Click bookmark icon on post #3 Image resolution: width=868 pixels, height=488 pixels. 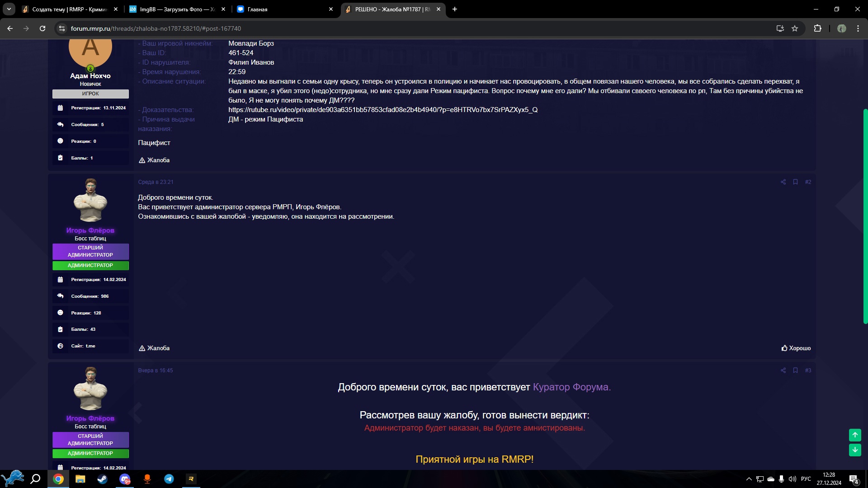click(795, 371)
